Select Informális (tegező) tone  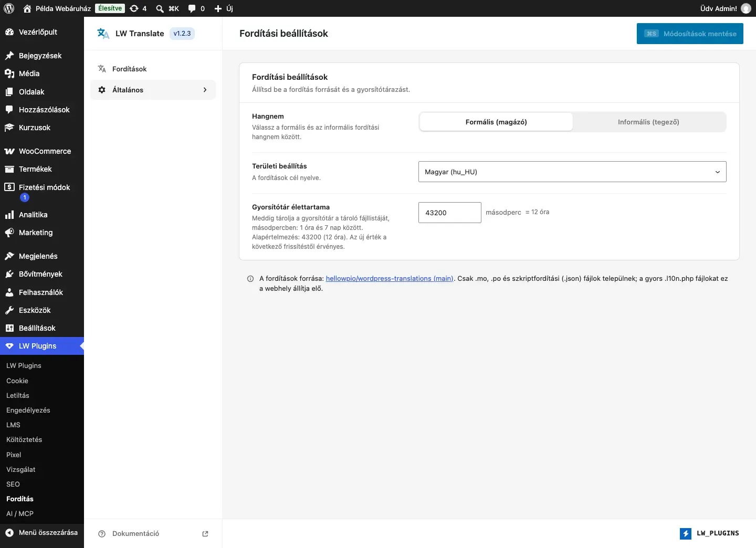coord(648,122)
